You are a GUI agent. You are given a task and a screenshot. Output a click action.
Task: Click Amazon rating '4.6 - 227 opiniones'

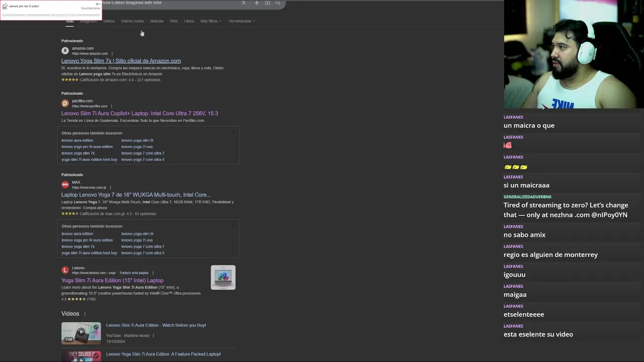[x=144, y=80]
